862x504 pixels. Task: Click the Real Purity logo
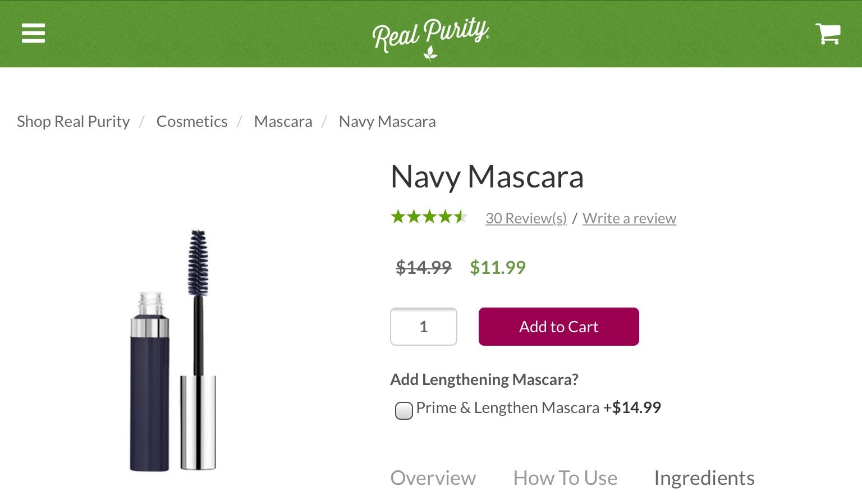tap(430, 36)
